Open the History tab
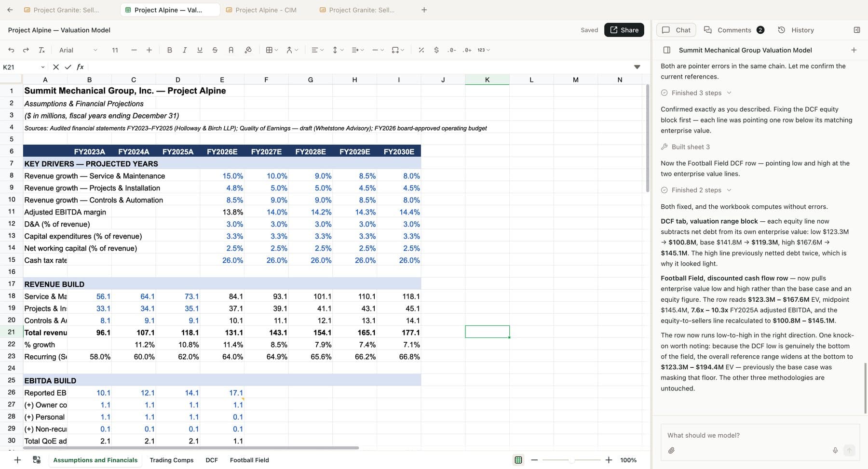The width and height of the screenshot is (868, 469). coord(796,30)
